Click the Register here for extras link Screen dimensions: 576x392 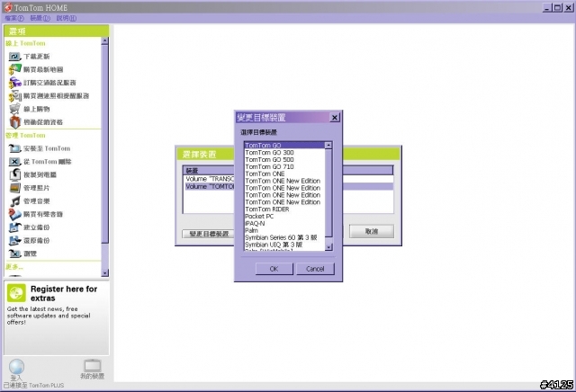click(64, 294)
